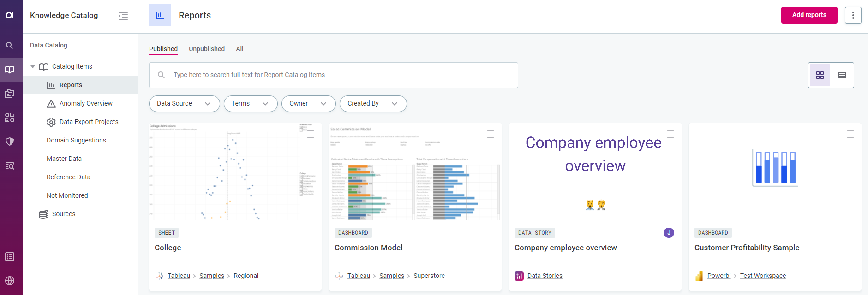This screenshot has width=868, height=295.
Task: Open the Company employee overview link
Action: [565, 248]
